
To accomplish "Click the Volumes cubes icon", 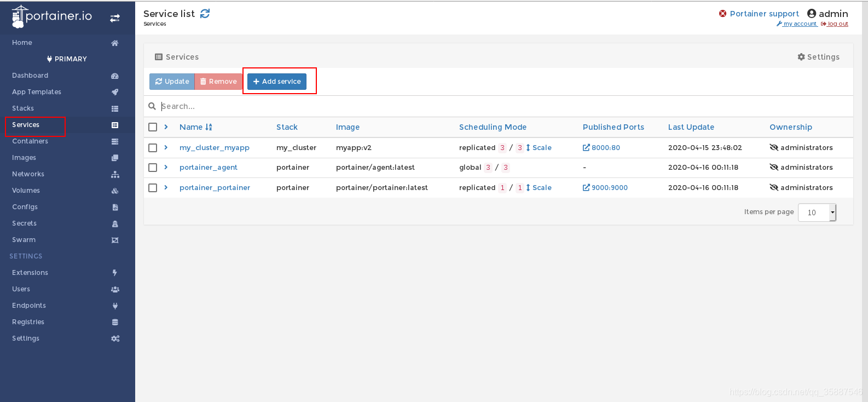I will click(x=115, y=191).
